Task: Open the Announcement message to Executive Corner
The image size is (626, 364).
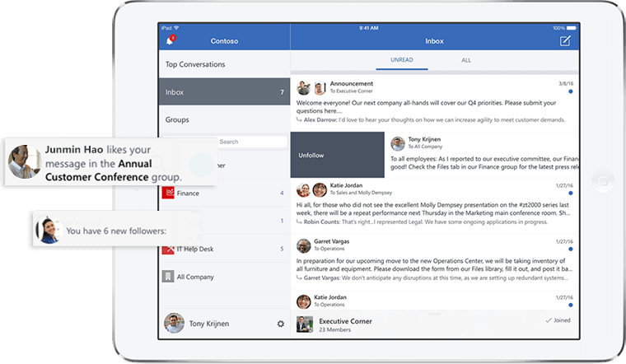Action: [x=434, y=102]
